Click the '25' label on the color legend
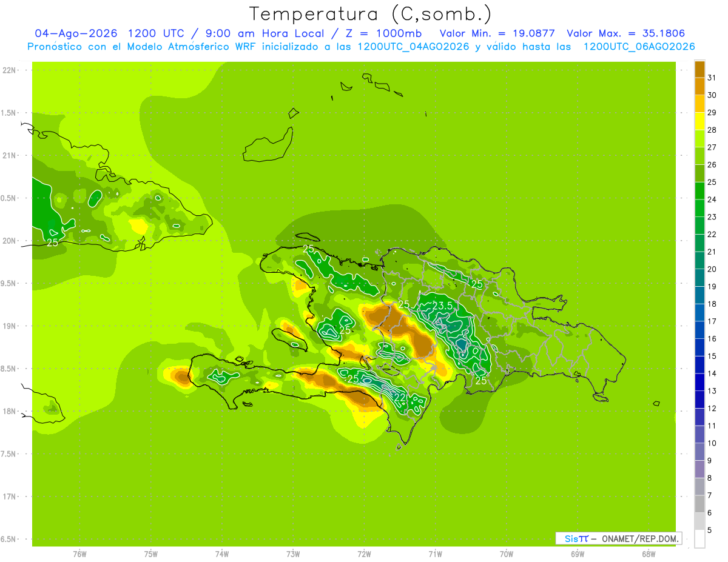Image resolution: width=728 pixels, height=562 pixels. (712, 182)
